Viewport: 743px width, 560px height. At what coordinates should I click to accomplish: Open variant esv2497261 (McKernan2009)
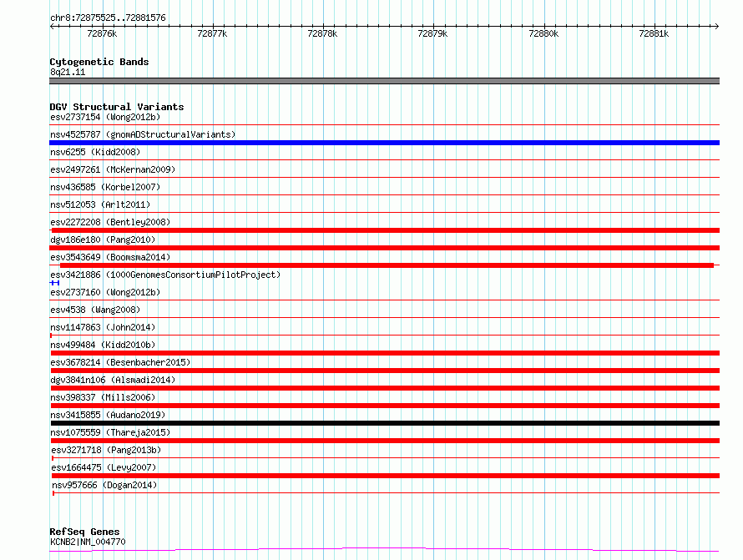click(113, 169)
